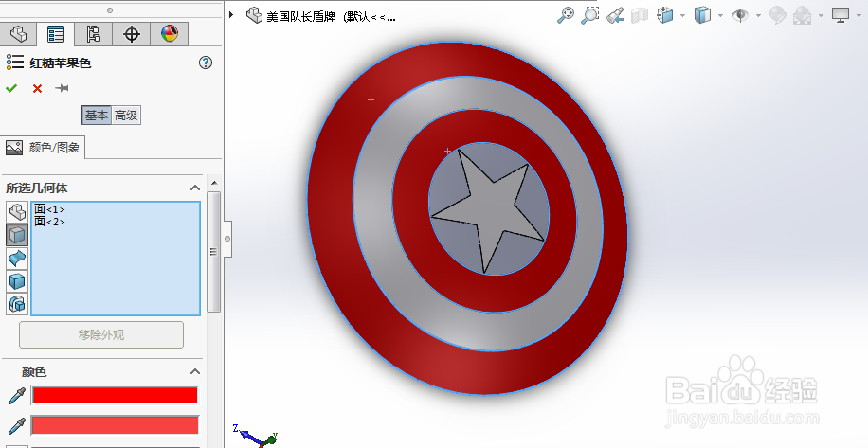Choose the select-bodies filter icon

tap(17, 281)
